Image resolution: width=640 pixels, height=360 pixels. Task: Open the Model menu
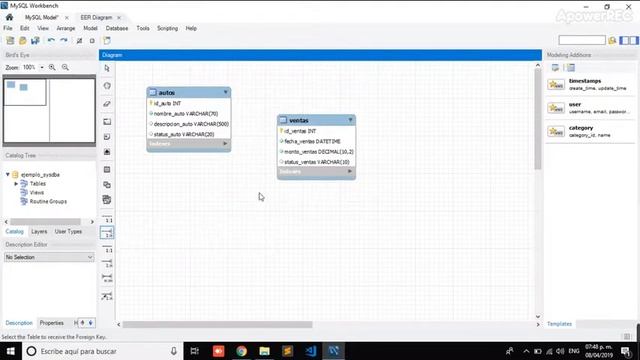click(90, 28)
